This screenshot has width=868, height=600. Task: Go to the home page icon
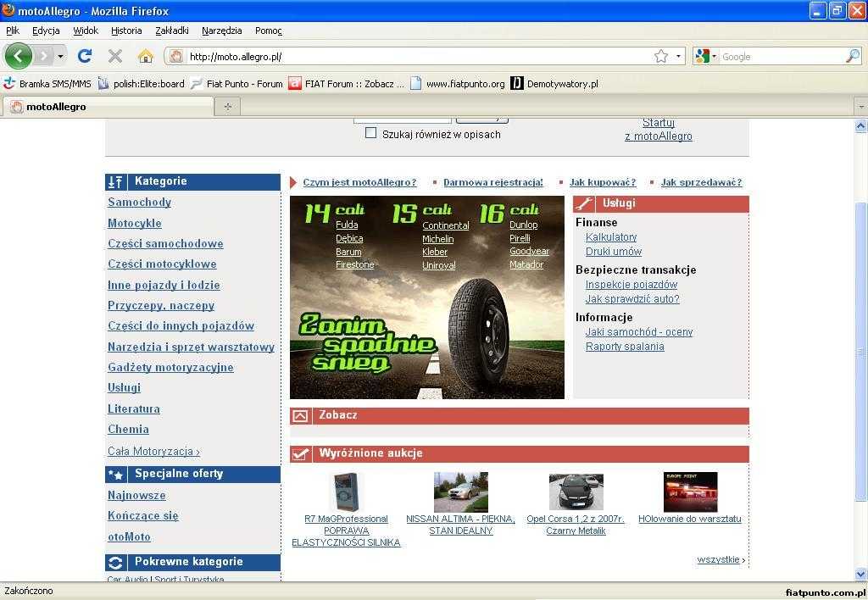[145, 56]
